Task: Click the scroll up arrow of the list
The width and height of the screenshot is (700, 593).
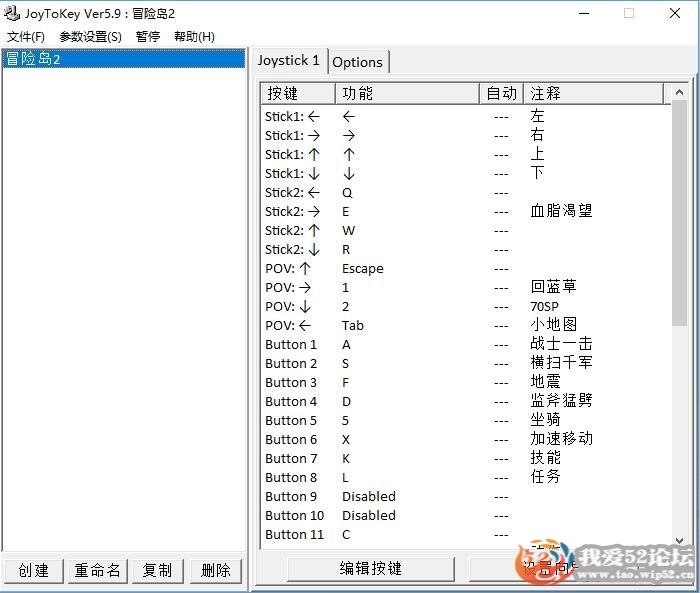Action: (x=679, y=92)
